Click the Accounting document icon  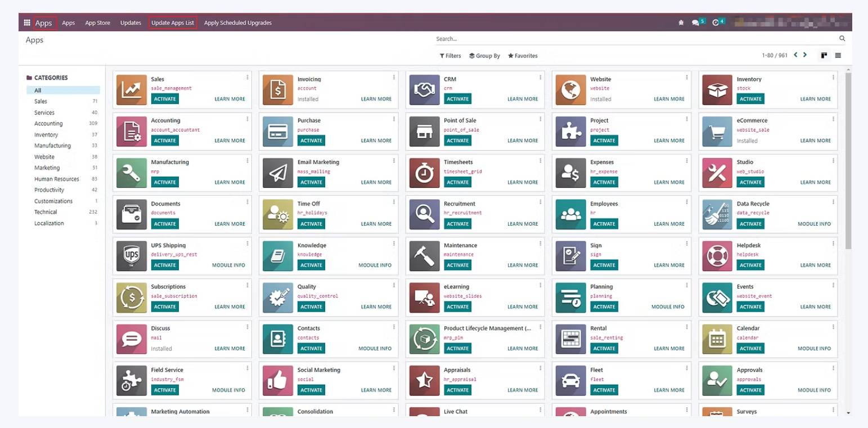click(132, 132)
